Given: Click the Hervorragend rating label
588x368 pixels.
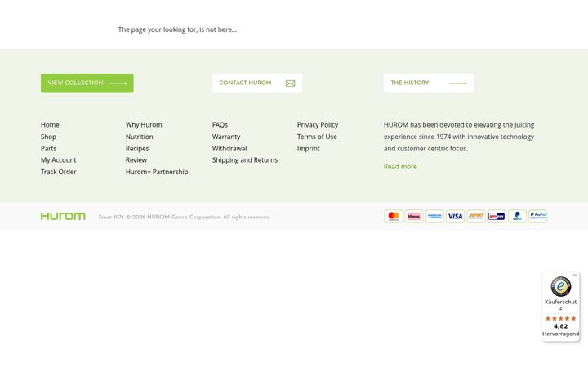Looking at the screenshot, I should click(x=560, y=334).
